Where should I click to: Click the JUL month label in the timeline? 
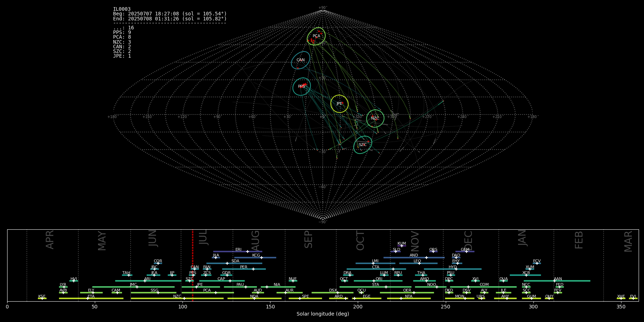coord(203,238)
